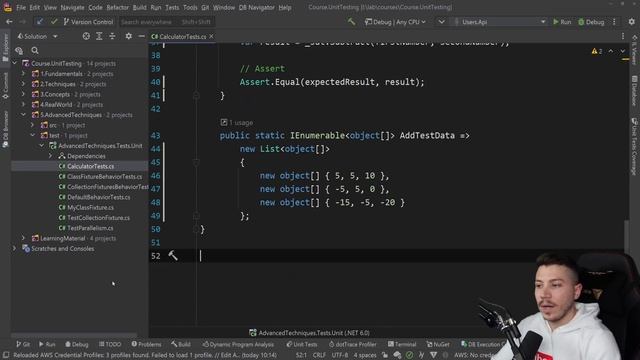Open the Build menu
This screenshot has height=360, width=640.
pyautogui.click(x=140, y=7)
